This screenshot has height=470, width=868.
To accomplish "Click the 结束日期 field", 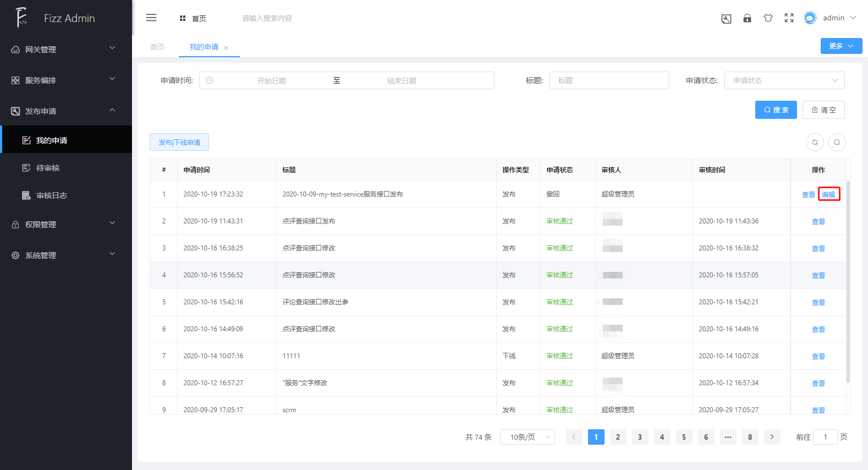I will [402, 80].
